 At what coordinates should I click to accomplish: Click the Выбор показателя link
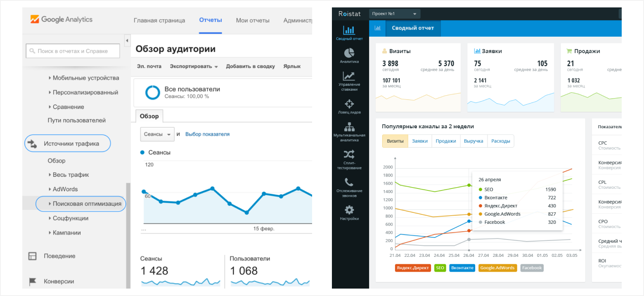pos(207,134)
